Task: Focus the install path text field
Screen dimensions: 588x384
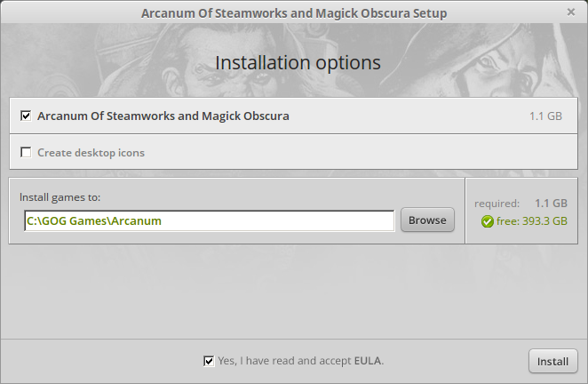Action: click(210, 220)
